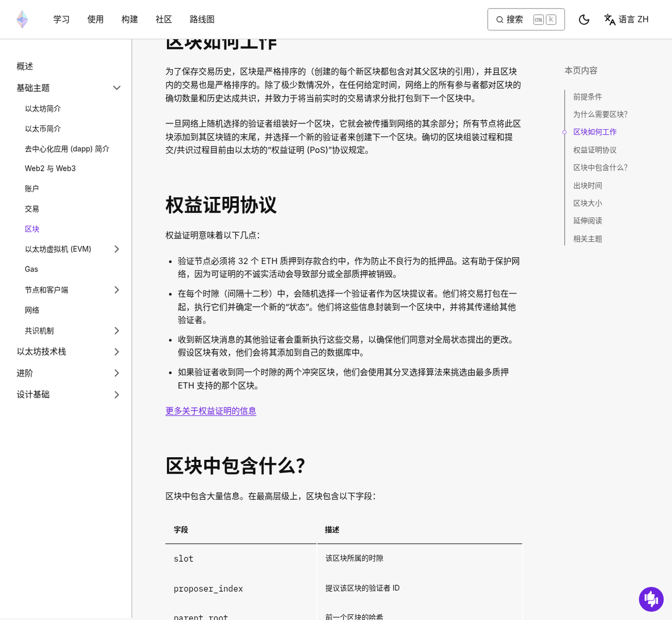Click the slot table cell
This screenshot has height=620, width=672.
click(x=240, y=559)
